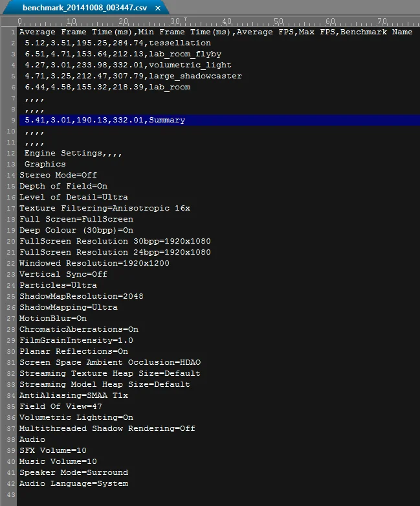Close the benchmark_20141008_003447.csv tab
Viewport: 420px width, 506px height.
point(158,8)
